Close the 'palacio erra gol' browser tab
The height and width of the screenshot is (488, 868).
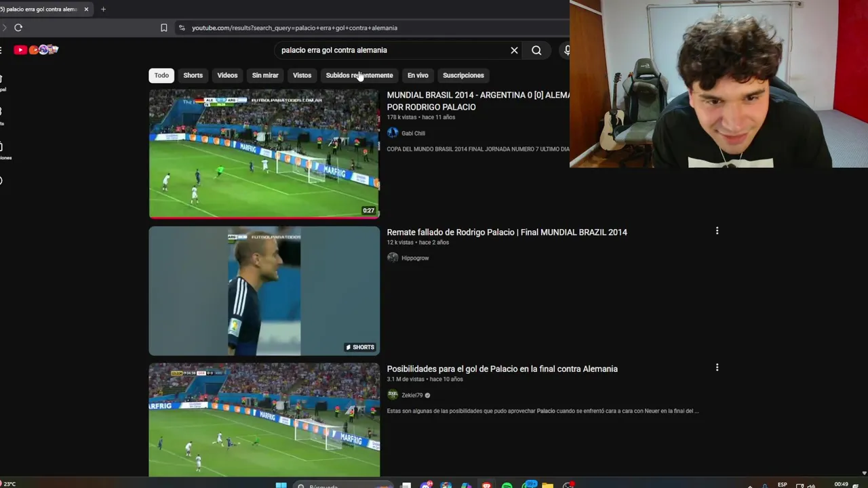click(86, 9)
